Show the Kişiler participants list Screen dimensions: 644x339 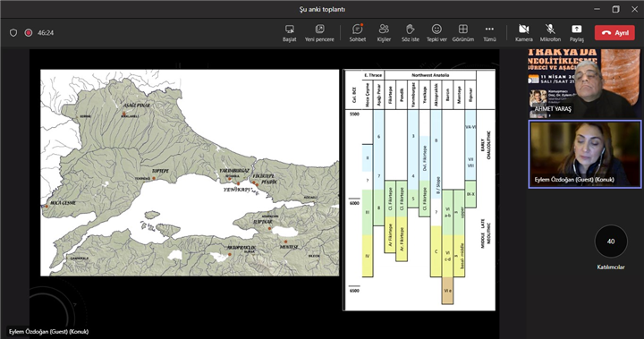(384, 33)
